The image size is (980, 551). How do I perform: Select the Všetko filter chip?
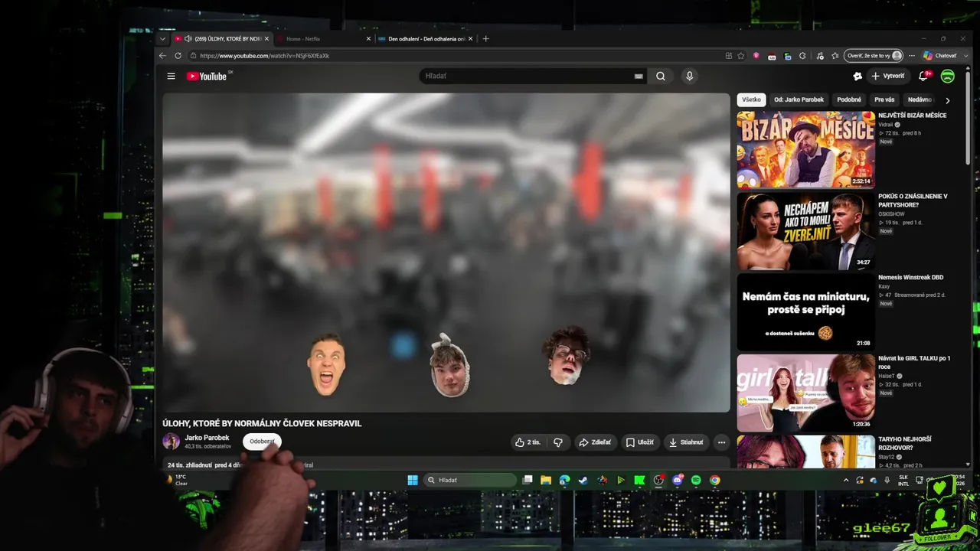point(751,100)
